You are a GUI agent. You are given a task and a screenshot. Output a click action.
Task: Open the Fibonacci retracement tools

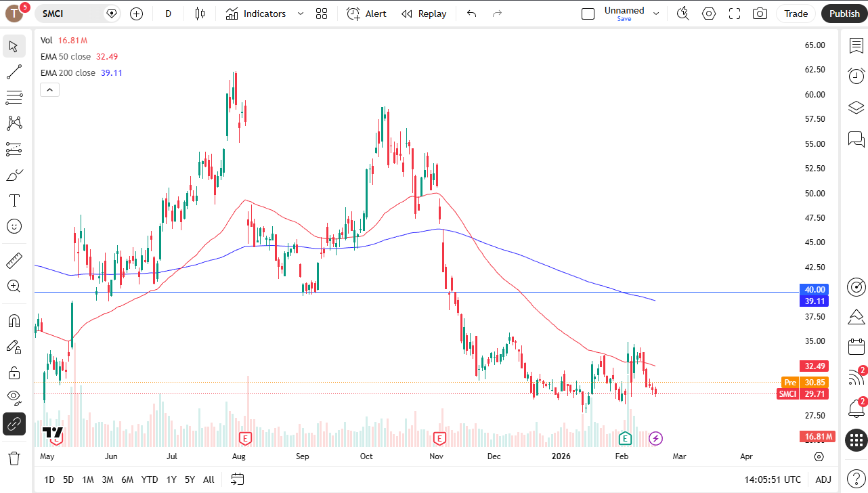click(x=14, y=98)
